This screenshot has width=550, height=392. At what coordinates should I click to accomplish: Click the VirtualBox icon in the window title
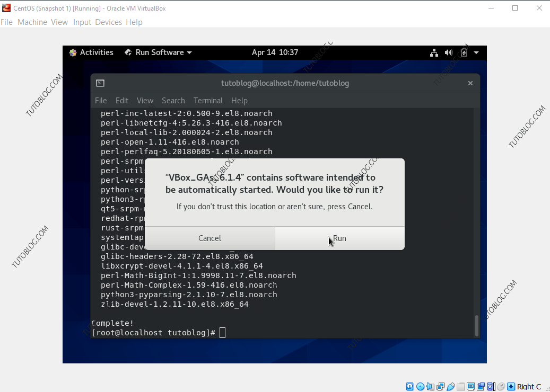[x=6, y=8]
